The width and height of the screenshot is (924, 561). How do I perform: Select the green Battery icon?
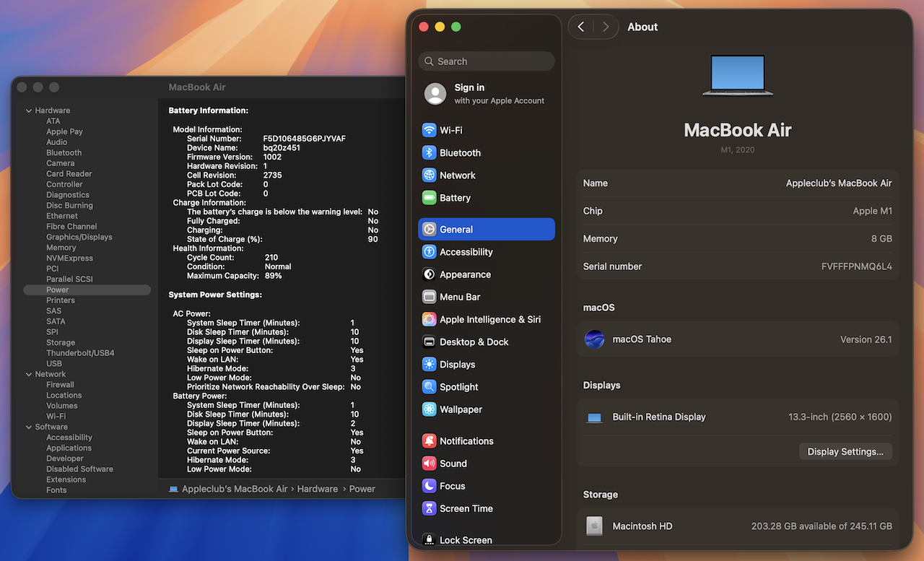click(430, 198)
